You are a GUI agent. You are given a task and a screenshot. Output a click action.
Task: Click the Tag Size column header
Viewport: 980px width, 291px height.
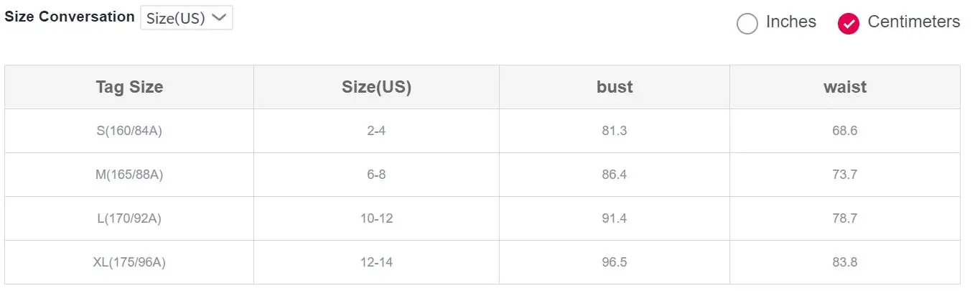coord(129,87)
